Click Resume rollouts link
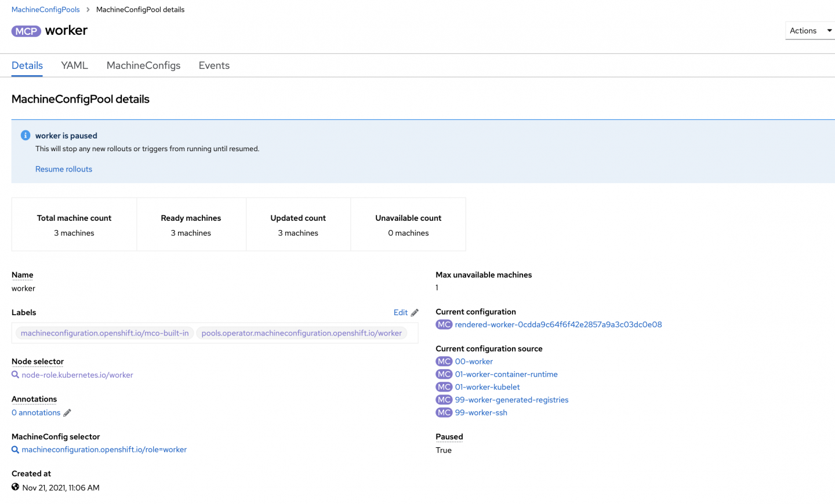835x504 pixels. [x=64, y=169]
